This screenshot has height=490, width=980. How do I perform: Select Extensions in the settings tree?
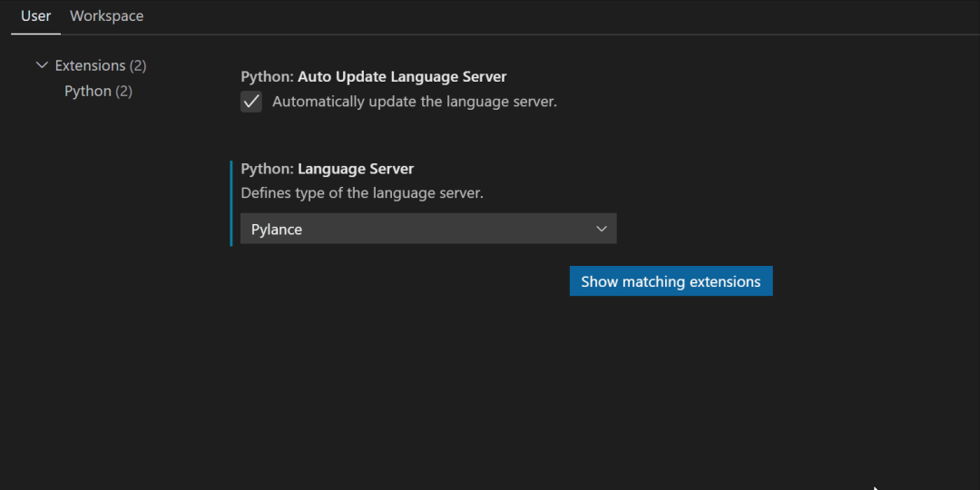(x=90, y=65)
